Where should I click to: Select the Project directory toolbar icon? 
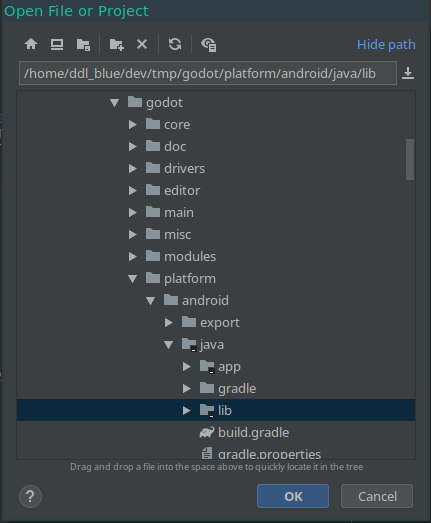point(83,44)
